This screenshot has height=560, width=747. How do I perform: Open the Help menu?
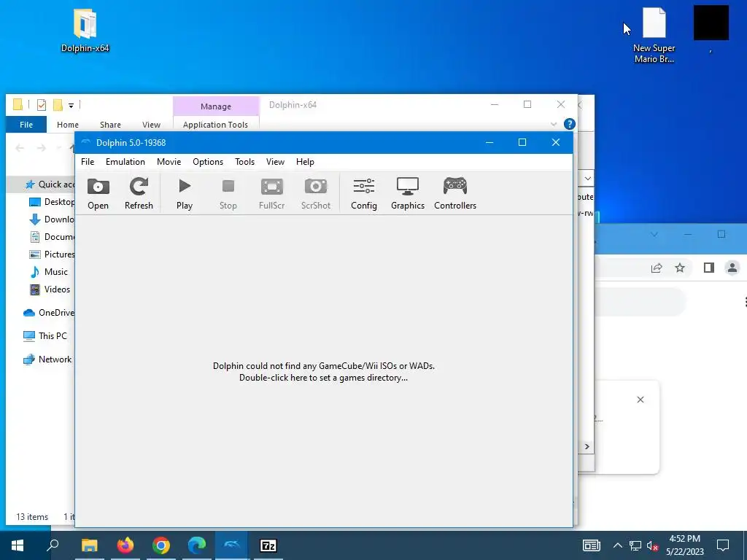[305, 162]
